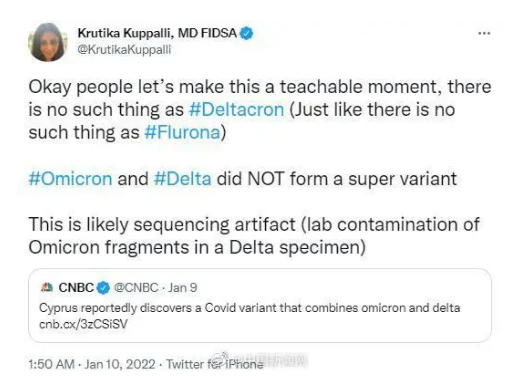Open the cnb.cx/3zCSiSV link
This screenshot has height=376, width=531.
(83, 324)
